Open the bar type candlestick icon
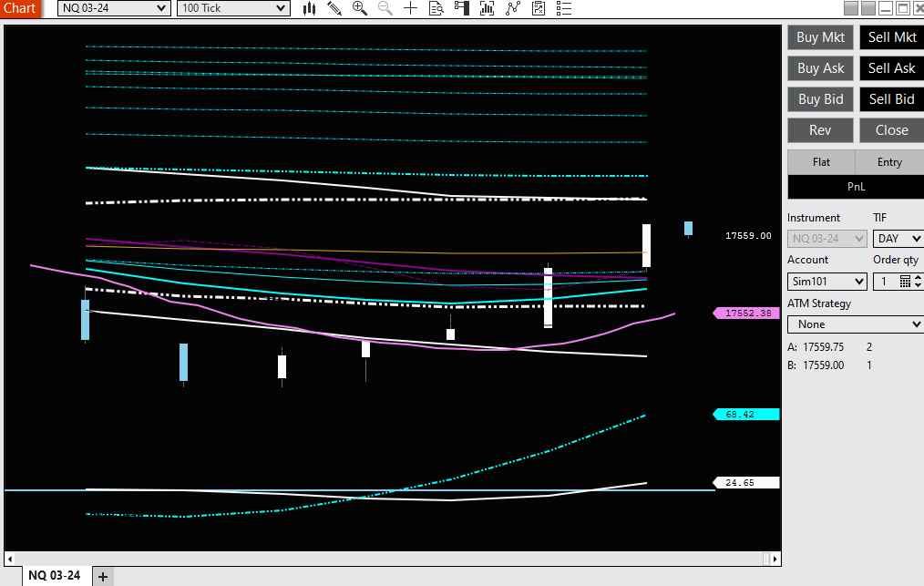This screenshot has width=924, height=586. [x=310, y=8]
